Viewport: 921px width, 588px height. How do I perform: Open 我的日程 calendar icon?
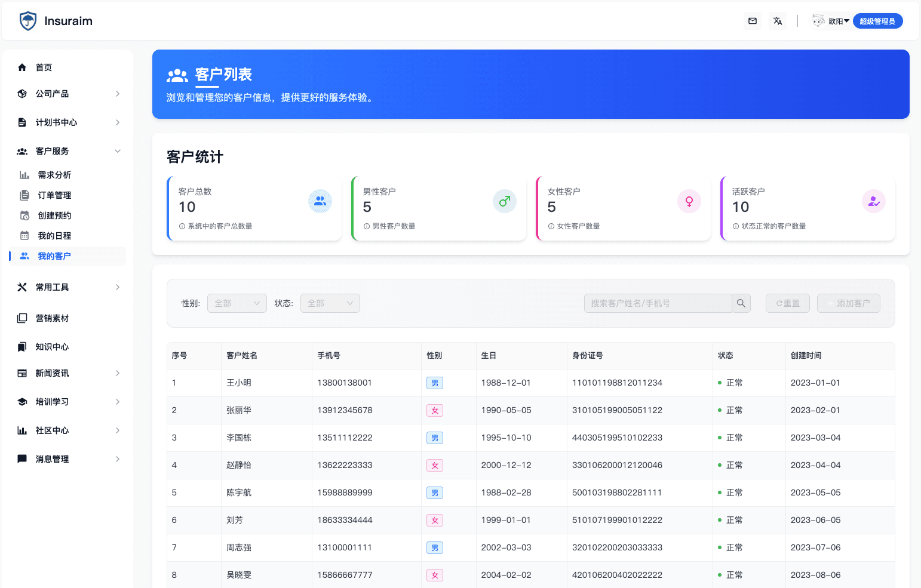click(24, 235)
